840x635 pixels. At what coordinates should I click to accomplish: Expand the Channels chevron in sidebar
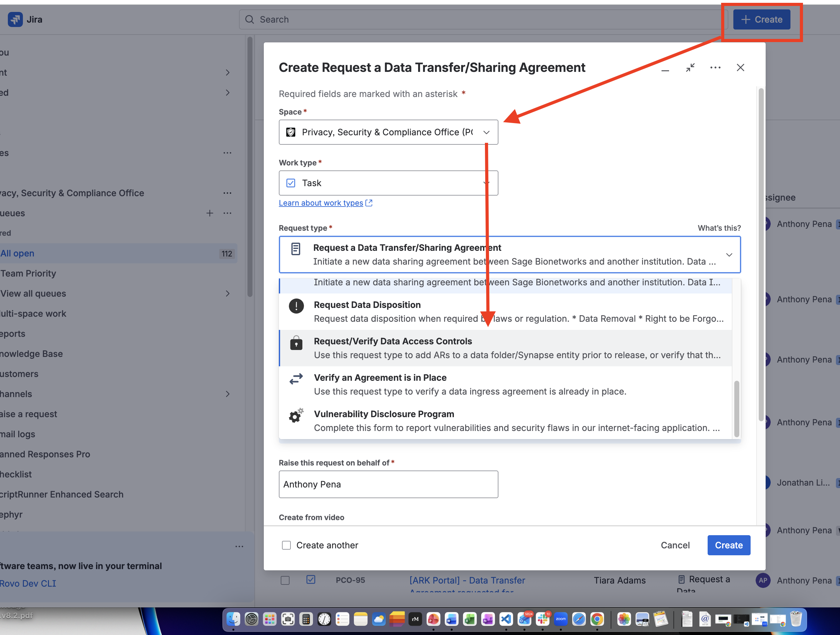(227, 394)
